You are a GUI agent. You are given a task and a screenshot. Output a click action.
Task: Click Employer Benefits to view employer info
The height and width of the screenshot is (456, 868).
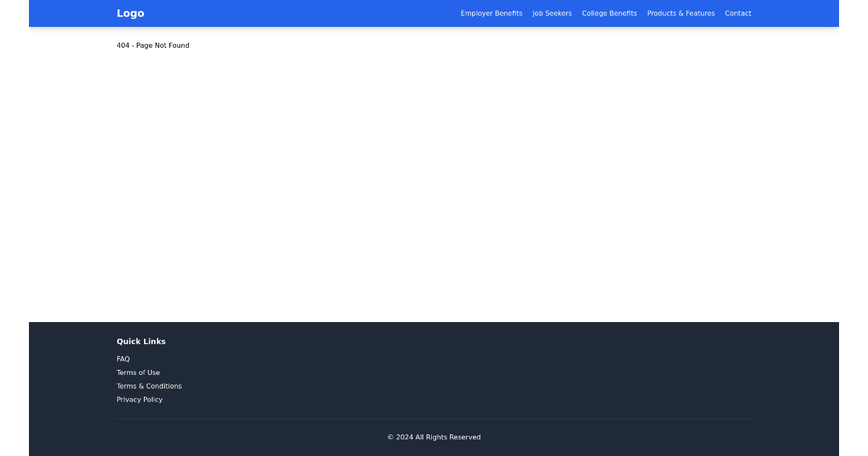click(x=491, y=13)
